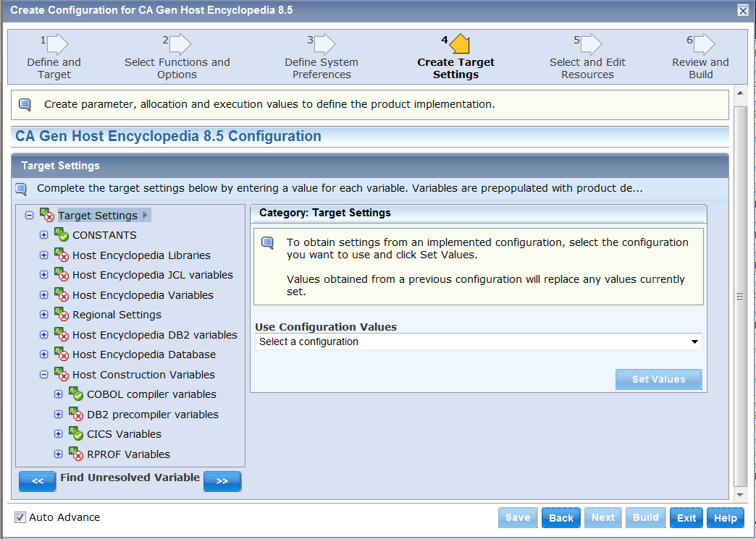
Task: Click the info bubble icon beside 'Complete the target settings'
Action: tap(21, 189)
